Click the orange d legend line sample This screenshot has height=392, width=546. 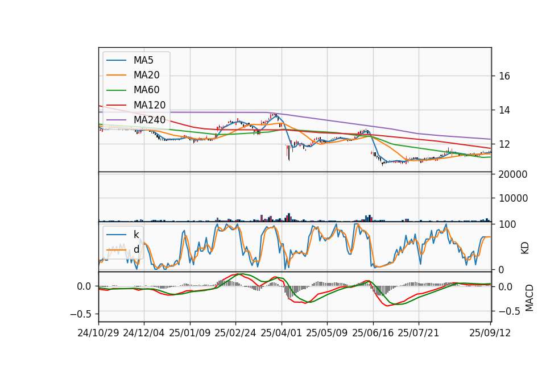tap(116, 250)
